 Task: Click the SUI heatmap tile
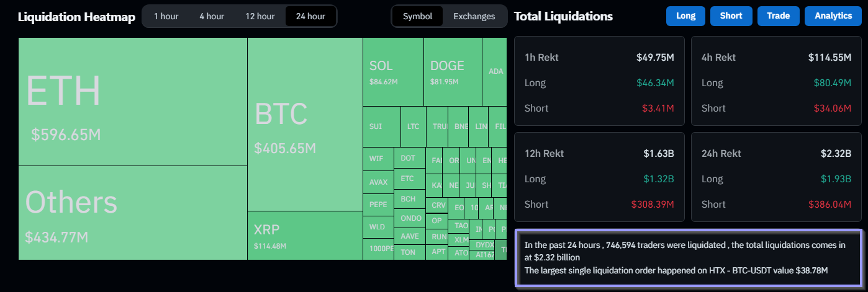pyautogui.click(x=381, y=126)
